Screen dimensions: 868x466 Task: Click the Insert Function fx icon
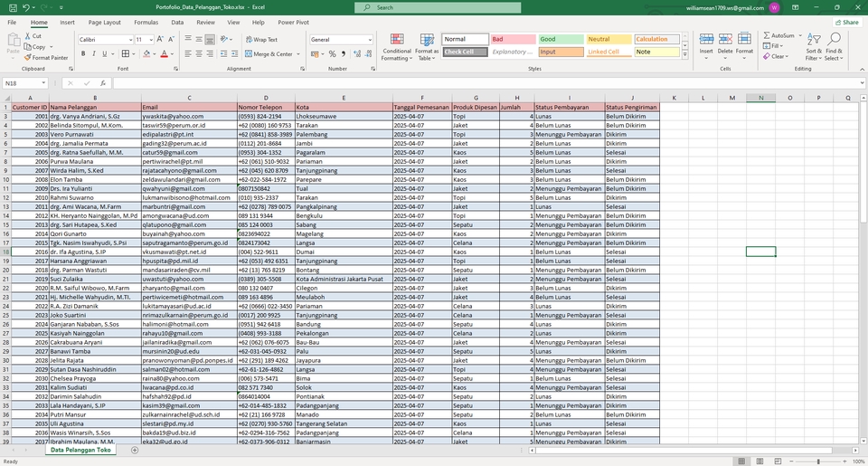(x=103, y=83)
